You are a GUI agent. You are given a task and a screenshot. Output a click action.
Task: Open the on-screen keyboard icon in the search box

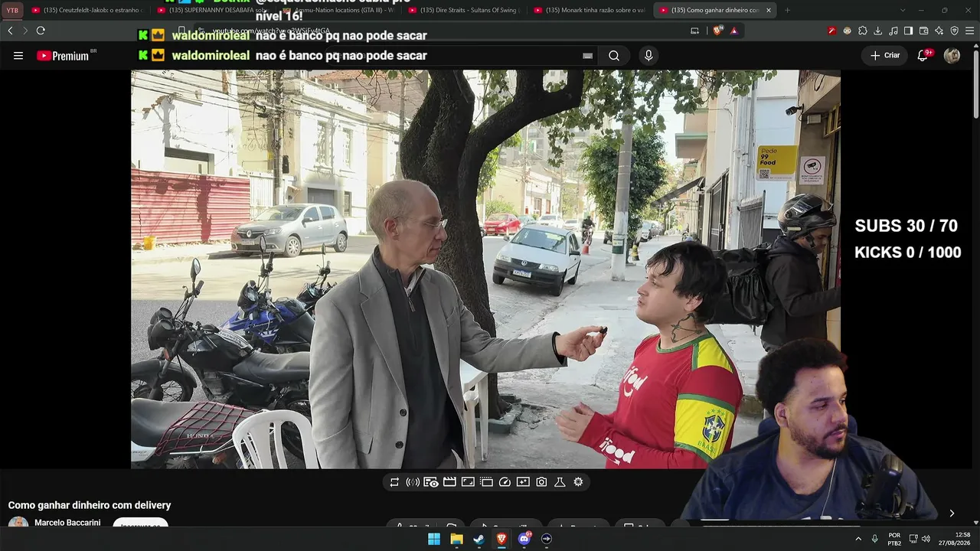click(x=587, y=56)
